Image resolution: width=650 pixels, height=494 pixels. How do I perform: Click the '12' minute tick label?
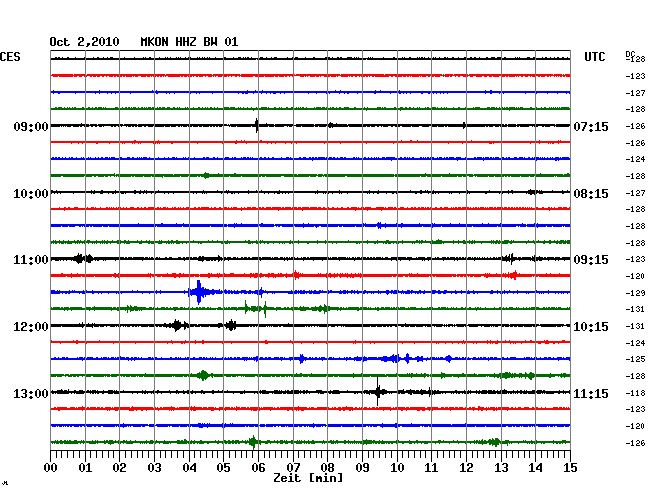click(466, 467)
